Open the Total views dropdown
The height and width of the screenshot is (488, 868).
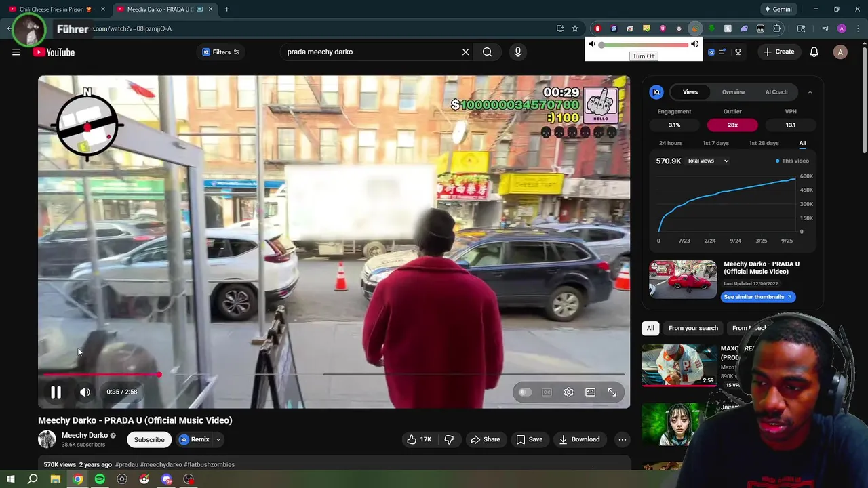pyautogui.click(x=708, y=161)
